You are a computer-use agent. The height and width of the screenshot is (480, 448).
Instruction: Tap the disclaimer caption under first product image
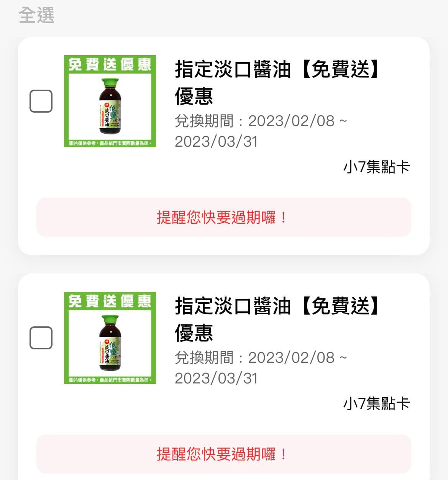(110, 143)
